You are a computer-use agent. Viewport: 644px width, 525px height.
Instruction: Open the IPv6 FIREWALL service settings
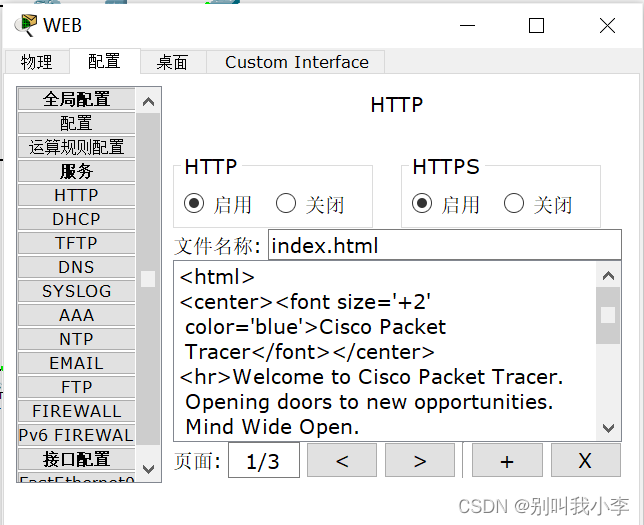tap(76, 435)
